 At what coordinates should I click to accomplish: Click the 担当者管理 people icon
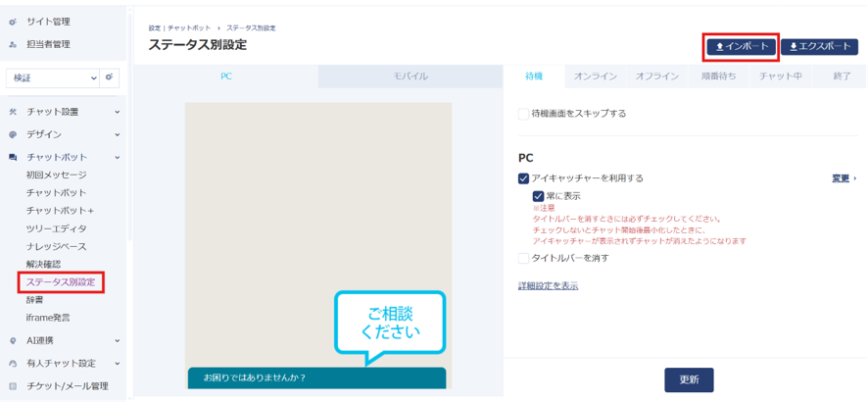[14, 45]
